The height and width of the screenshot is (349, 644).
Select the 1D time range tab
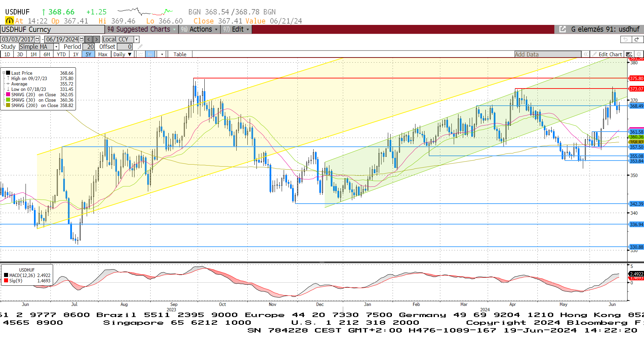point(7,54)
